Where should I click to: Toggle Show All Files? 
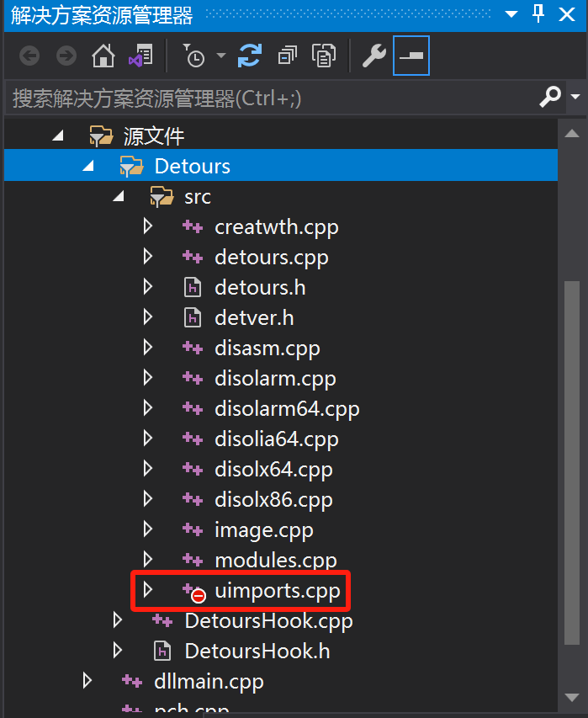click(324, 56)
